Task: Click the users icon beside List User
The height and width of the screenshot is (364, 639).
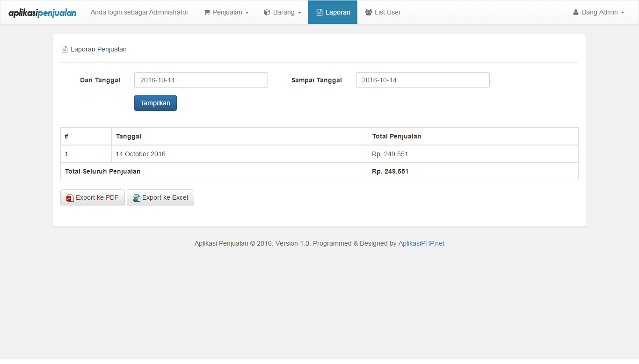Action: point(369,13)
